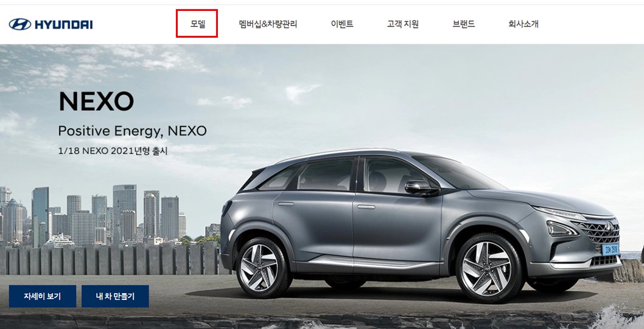
Task: Open the 고객 지원 menu
Action: click(x=402, y=24)
